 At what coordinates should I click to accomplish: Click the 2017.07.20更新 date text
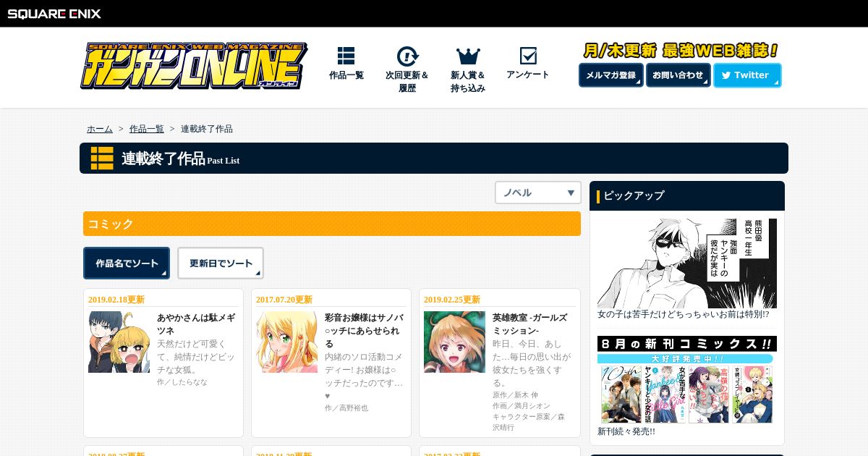pyautogui.click(x=284, y=299)
